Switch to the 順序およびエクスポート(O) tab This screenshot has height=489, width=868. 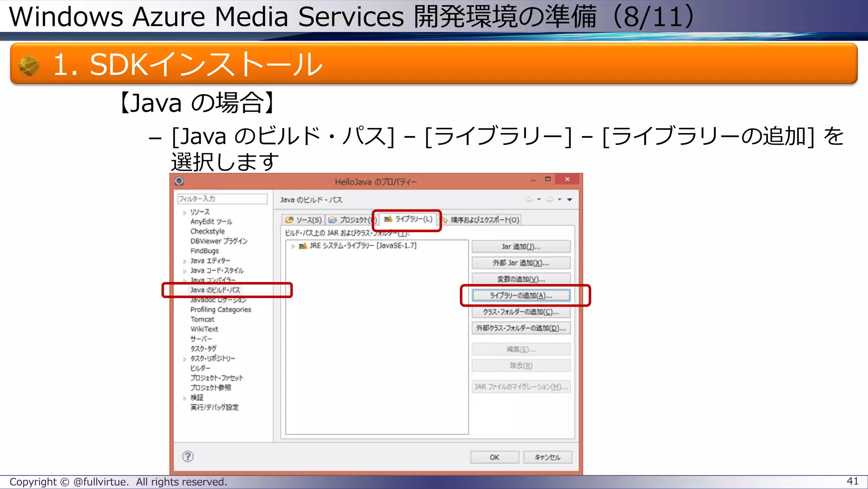point(481,220)
